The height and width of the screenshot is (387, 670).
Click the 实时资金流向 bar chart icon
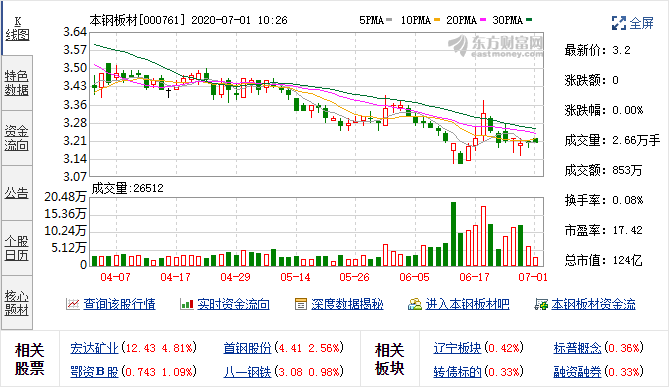[187, 304]
